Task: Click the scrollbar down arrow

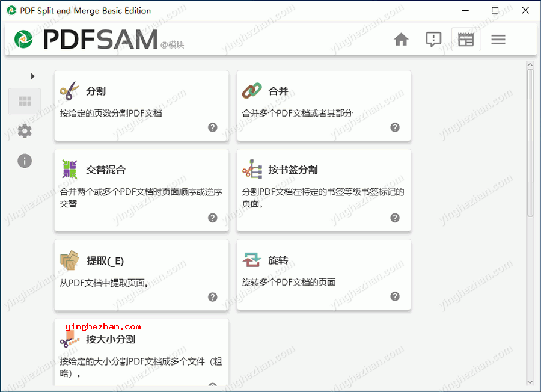Action: pos(530,382)
